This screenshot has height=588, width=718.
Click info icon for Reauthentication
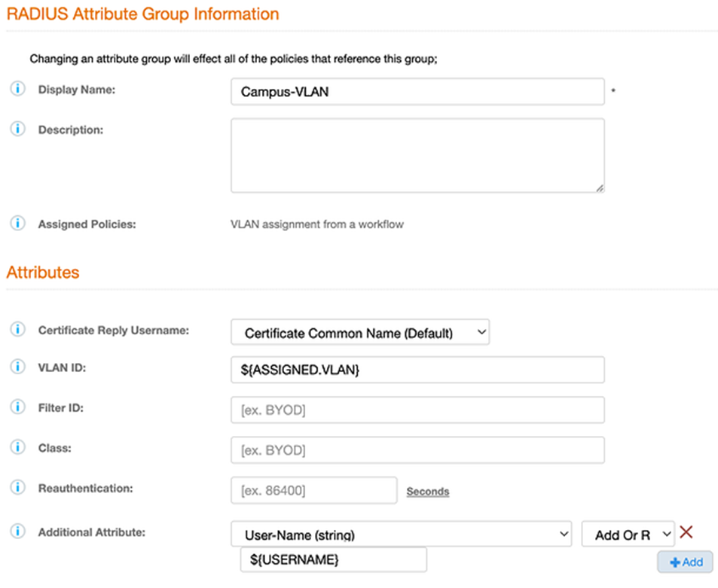[17, 488]
